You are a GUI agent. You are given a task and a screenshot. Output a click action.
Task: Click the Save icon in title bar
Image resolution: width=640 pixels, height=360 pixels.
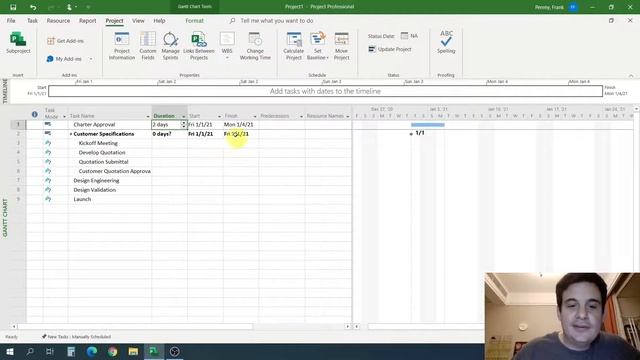[x=13, y=7]
